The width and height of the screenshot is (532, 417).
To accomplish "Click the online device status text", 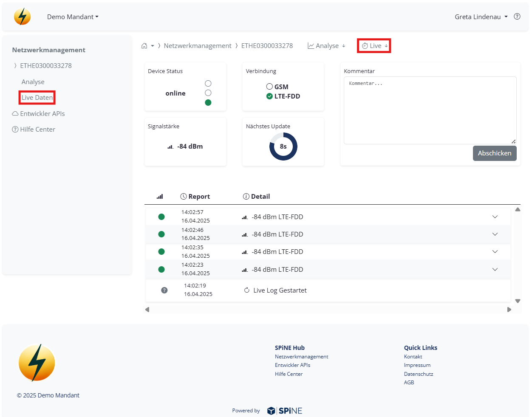I will pyautogui.click(x=175, y=93).
